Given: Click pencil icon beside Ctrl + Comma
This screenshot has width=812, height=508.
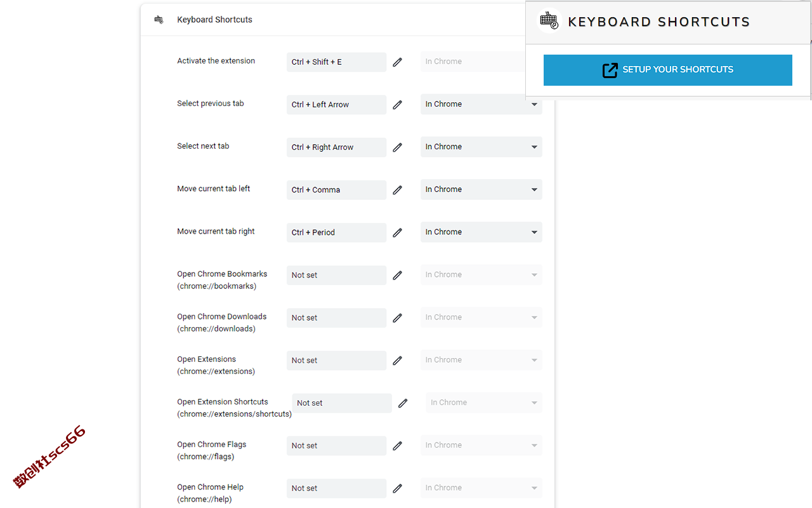Looking at the screenshot, I should (x=397, y=190).
